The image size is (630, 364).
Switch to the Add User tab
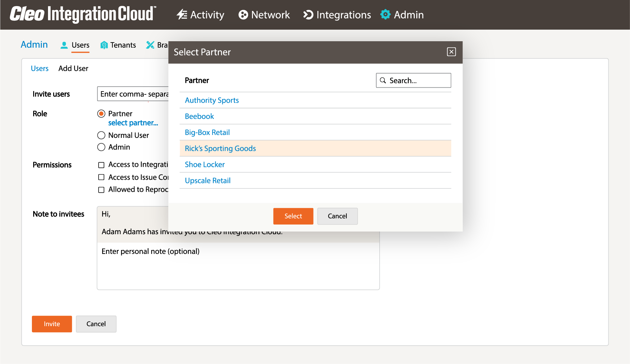tap(73, 68)
